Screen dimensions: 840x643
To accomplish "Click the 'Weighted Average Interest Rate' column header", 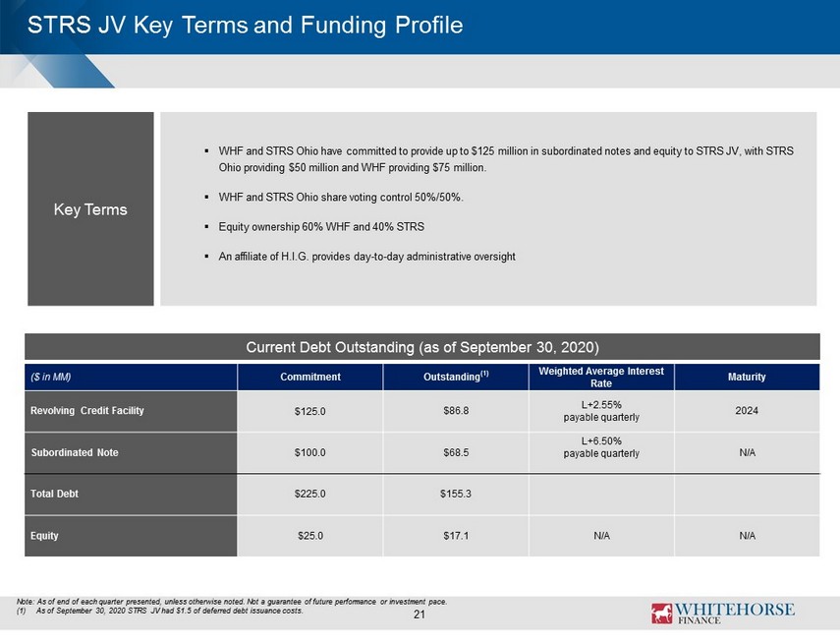I will (x=601, y=377).
